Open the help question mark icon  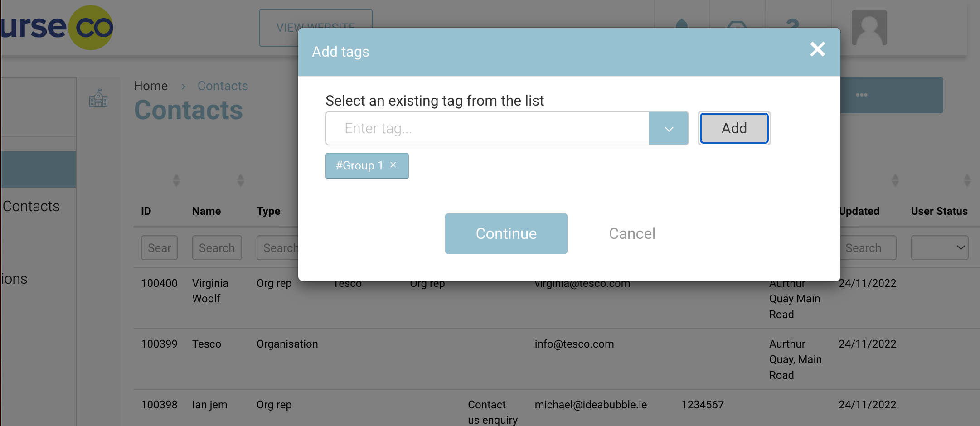pos(792,24)
